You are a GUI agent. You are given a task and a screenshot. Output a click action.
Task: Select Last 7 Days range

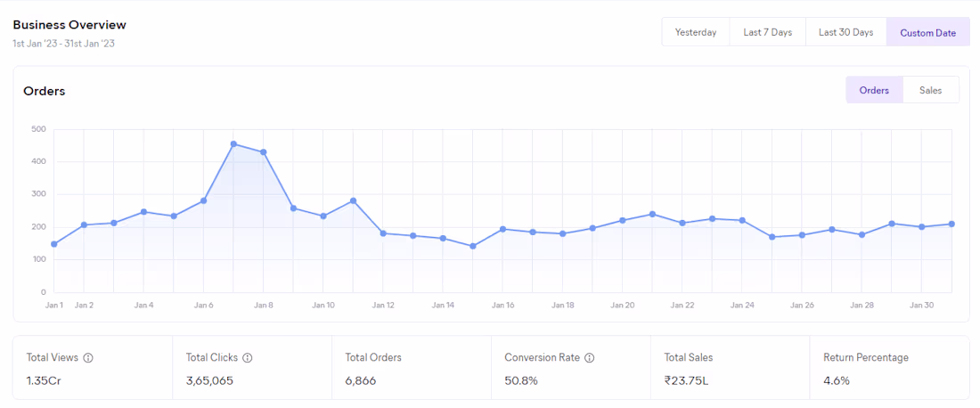[x=767, y=32]
